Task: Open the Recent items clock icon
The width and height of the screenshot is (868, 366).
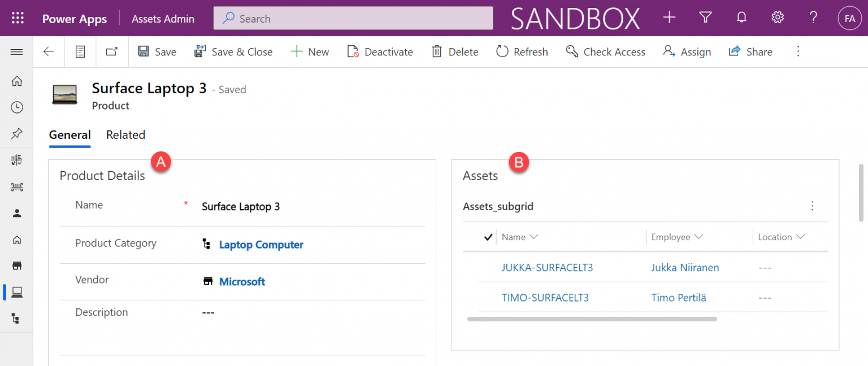Action: (17, 107)
